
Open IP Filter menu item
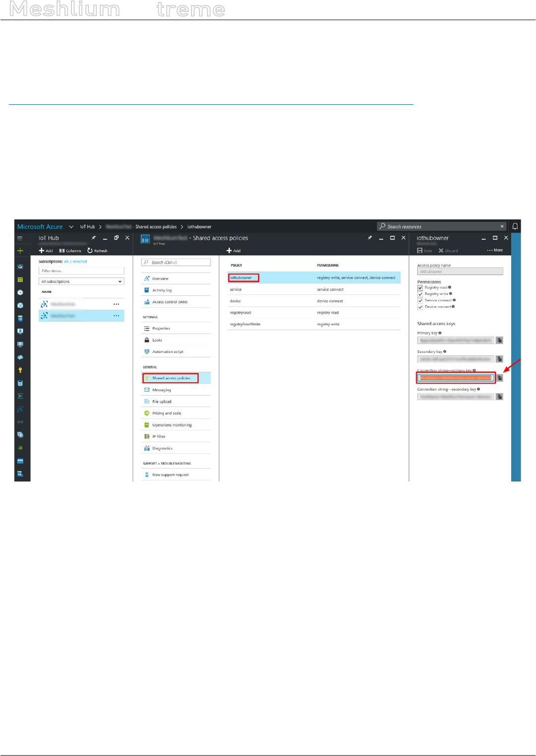[x=176, y=436]
